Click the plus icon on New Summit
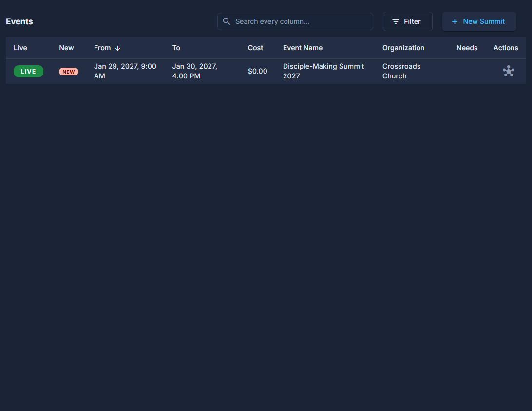 click(455, 21)
